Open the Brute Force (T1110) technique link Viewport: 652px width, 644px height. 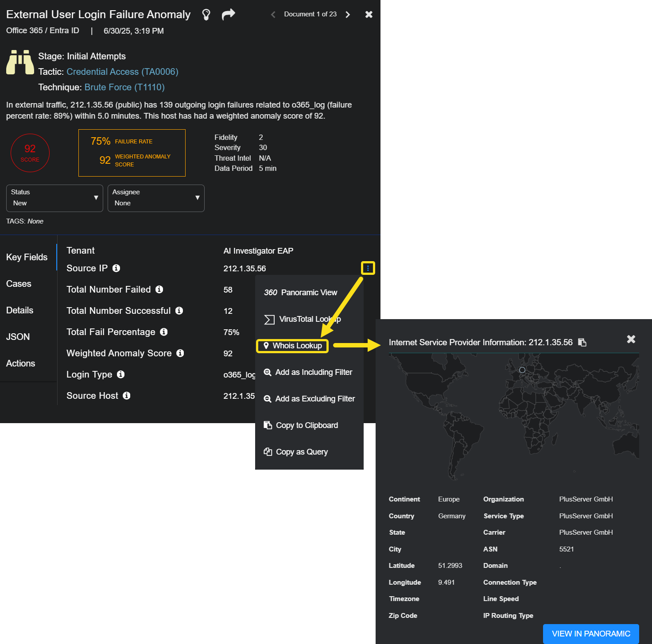coord(124,87)
